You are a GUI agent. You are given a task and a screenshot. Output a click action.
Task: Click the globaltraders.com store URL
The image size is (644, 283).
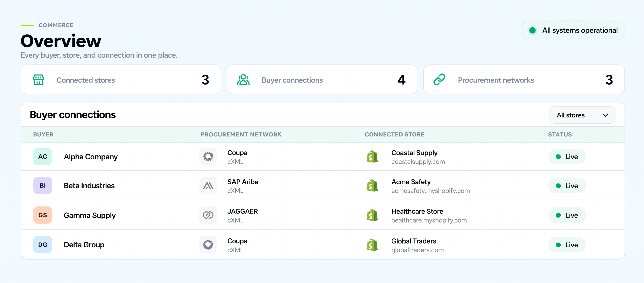point(418,250)
